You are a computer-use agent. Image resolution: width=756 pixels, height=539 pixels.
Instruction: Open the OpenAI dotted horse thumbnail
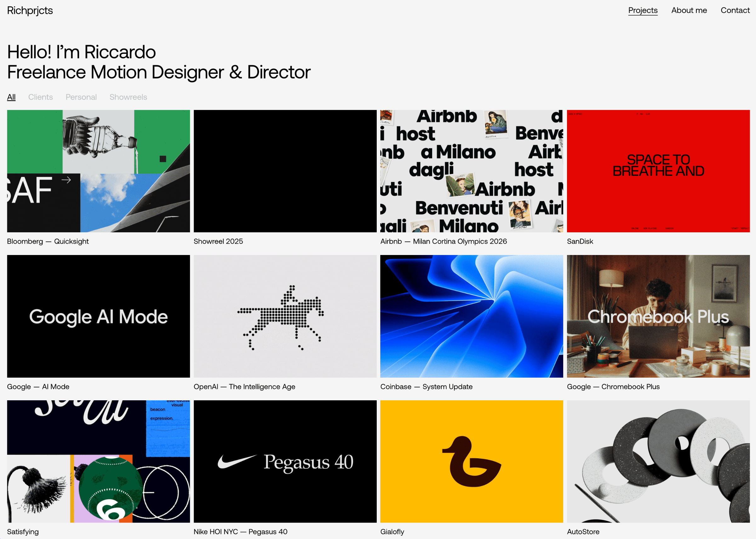tap(285, 316)
